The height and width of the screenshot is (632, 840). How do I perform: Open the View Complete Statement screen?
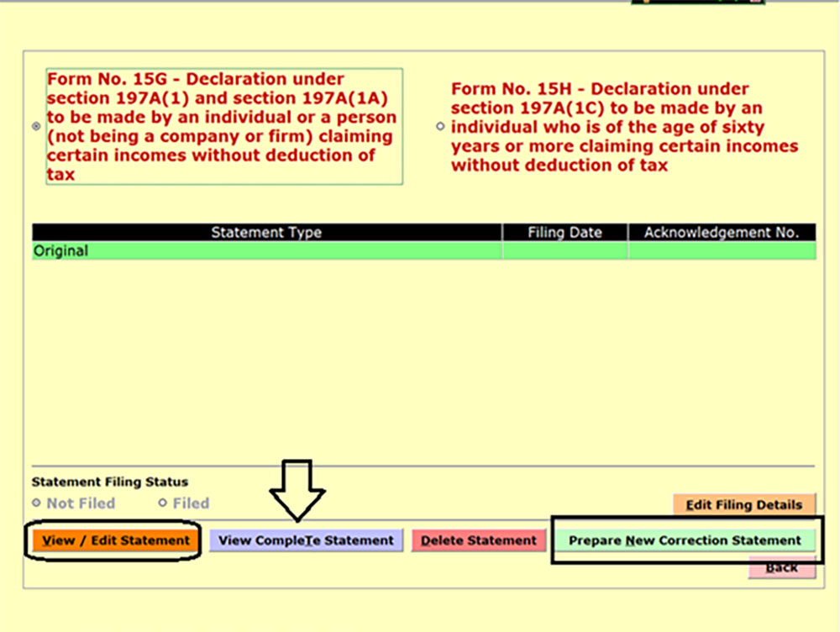pyautogui.click(x=305, y=540)
